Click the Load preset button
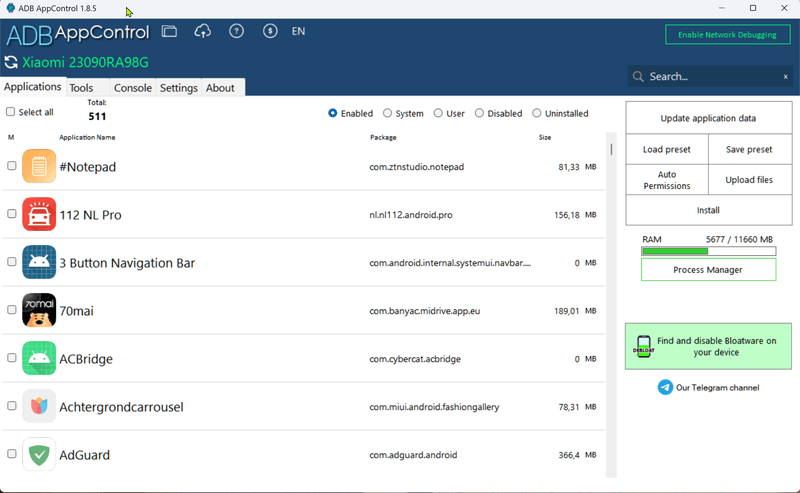This screenshot has width=800, height=493. click(666, 150)
